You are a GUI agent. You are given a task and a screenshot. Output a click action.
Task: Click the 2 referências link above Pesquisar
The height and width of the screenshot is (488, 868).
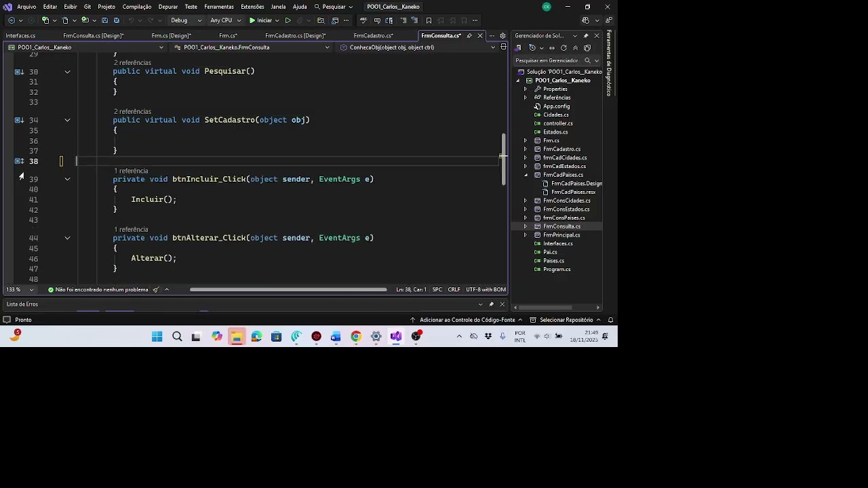132,63
